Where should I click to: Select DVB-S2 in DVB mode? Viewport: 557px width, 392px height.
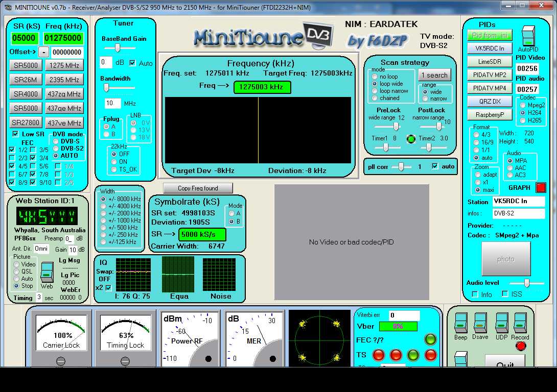point(56,149)
